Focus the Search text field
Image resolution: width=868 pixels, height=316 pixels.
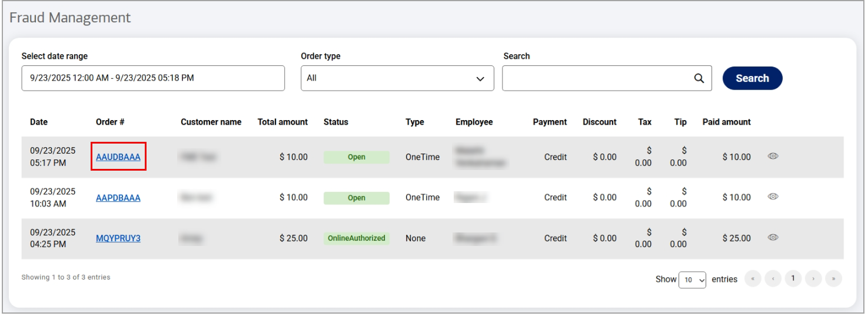[607, 78]
